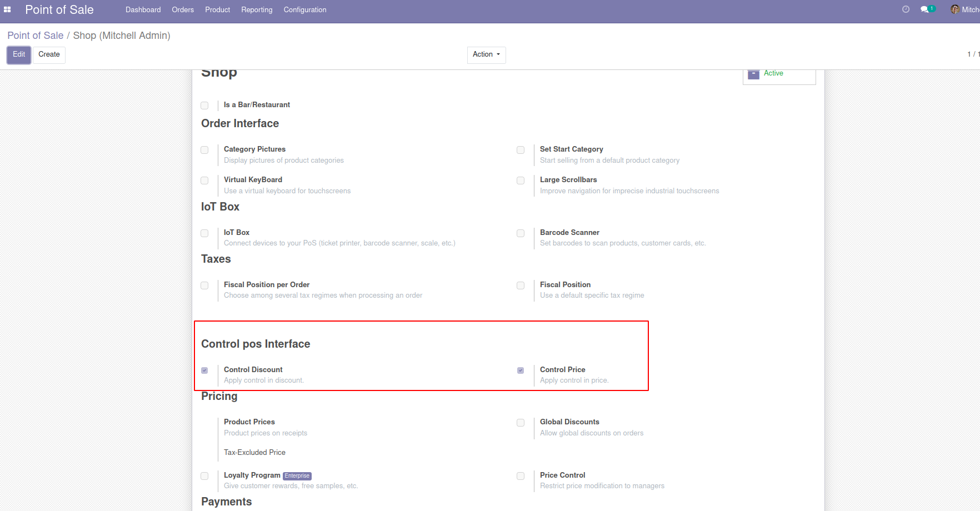Uncheck the Control Discount checkbox
This screenshot has height=511, width=980.
204,370
